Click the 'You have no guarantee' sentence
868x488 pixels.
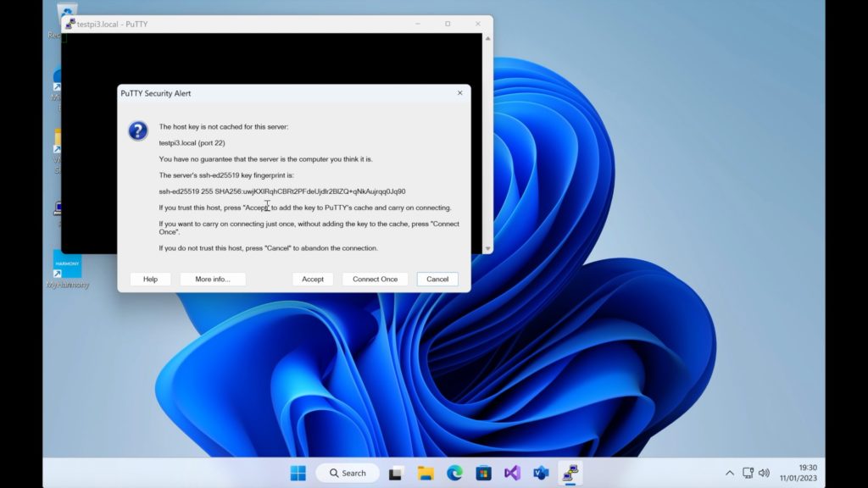click(265, 158)
